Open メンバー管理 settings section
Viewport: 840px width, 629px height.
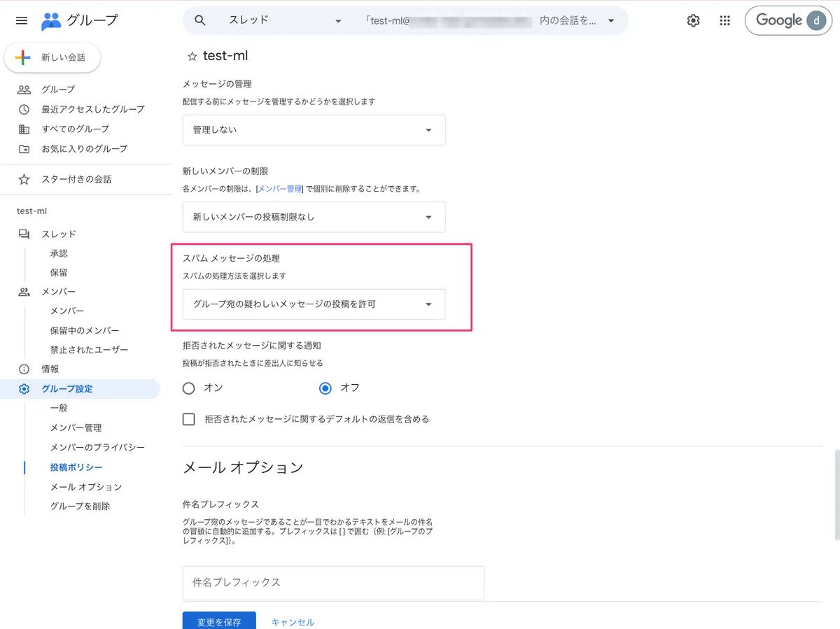[x=76, y=427]
